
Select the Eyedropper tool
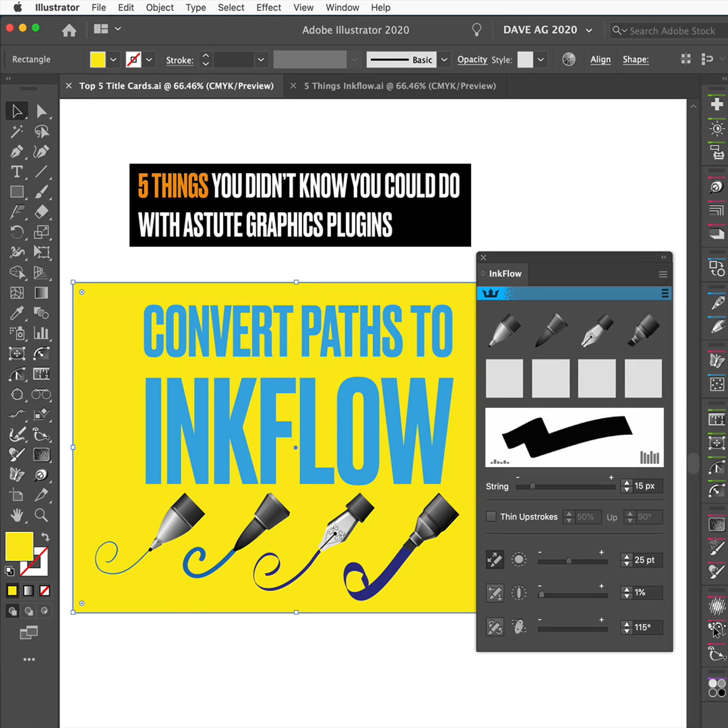(x=17, y=313)
